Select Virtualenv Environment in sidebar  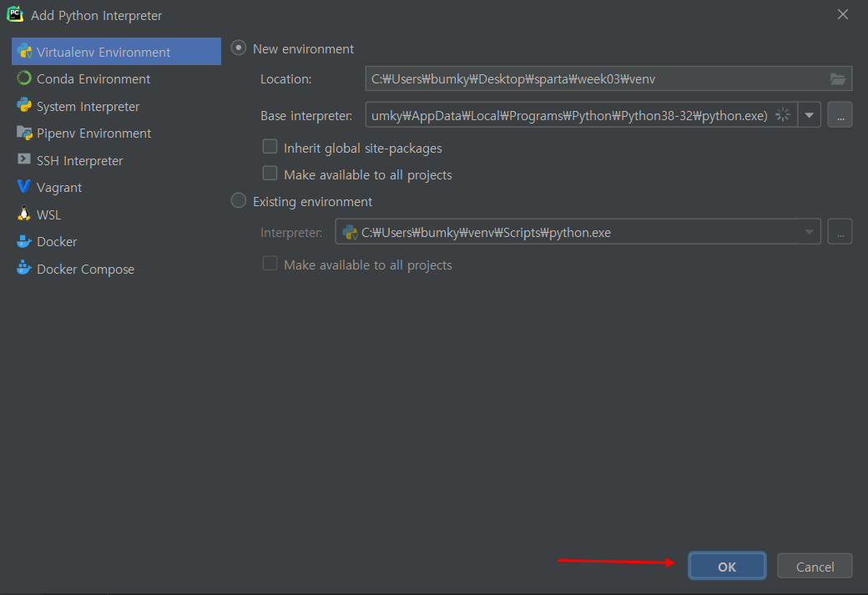click(x=116, y=52)
